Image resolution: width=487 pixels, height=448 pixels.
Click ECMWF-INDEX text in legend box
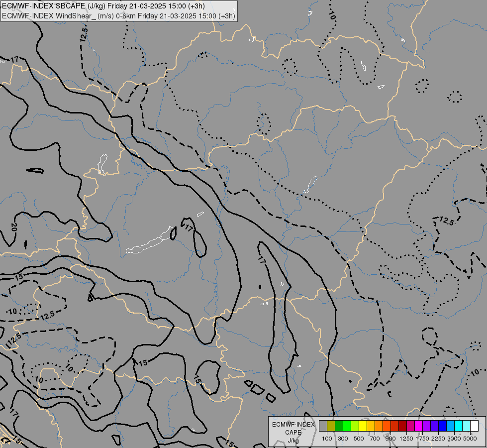pyautogui.click(x=293, y=425)
